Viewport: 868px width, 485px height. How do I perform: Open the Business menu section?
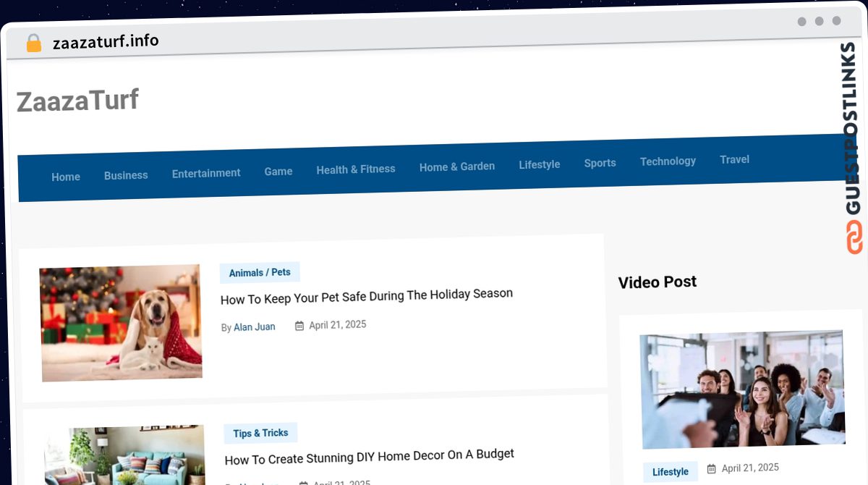point(126,175)
